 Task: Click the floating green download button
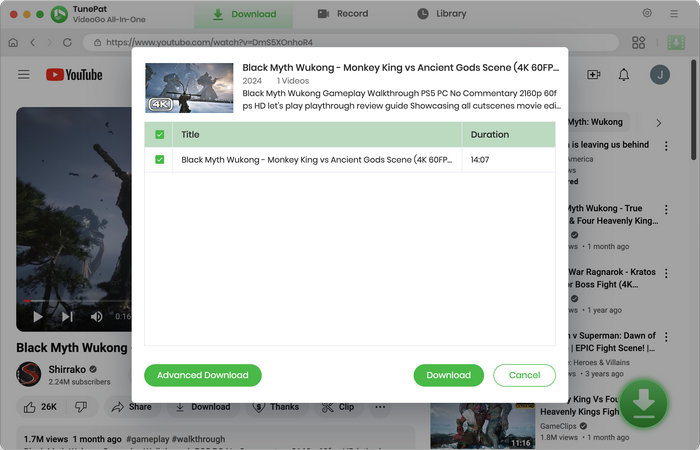(x=643, y=403)
